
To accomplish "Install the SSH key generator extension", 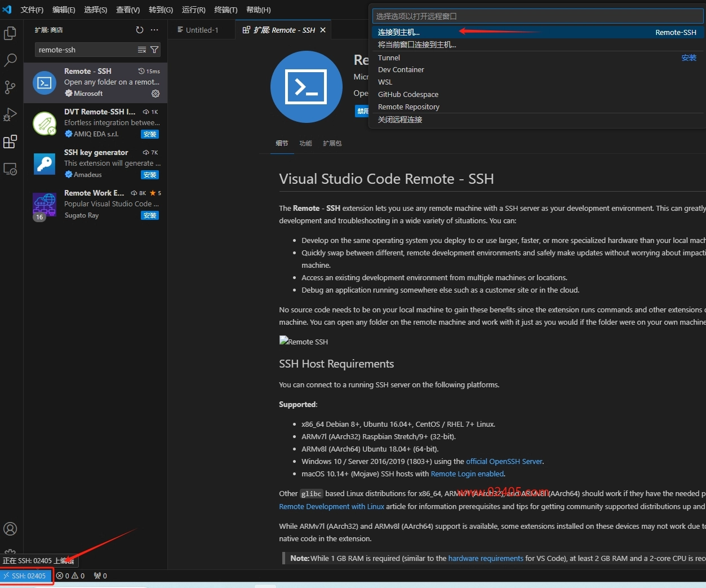I will 150,175.
